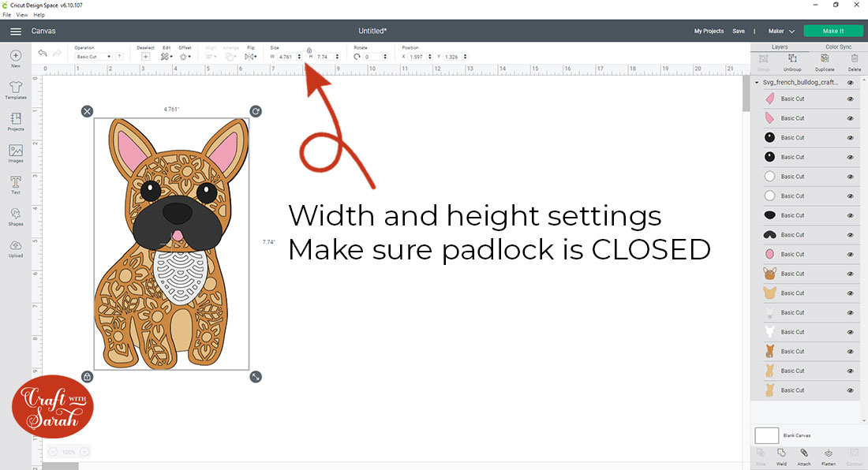
Task: Open the Operation Basic Cut dropdown
Action: click(x=93, y=57)
